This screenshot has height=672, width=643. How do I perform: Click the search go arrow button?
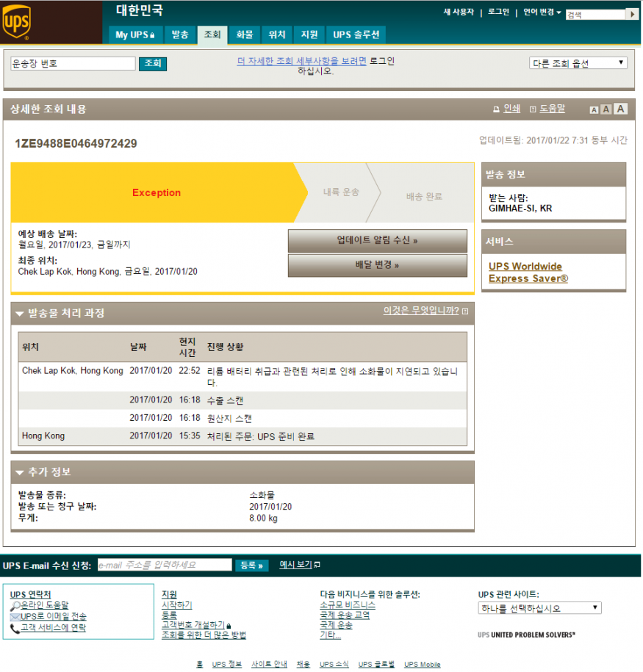(x=632, y=14)
